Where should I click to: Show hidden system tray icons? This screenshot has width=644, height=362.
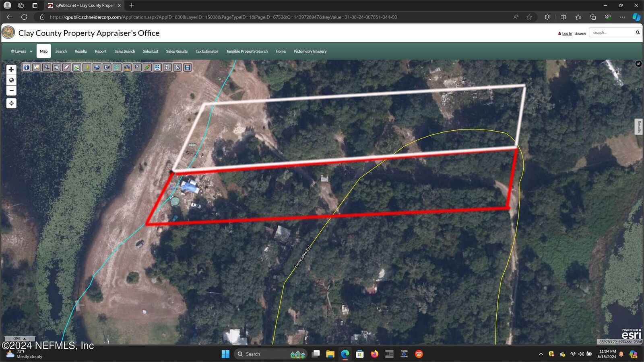coord(541,354)
